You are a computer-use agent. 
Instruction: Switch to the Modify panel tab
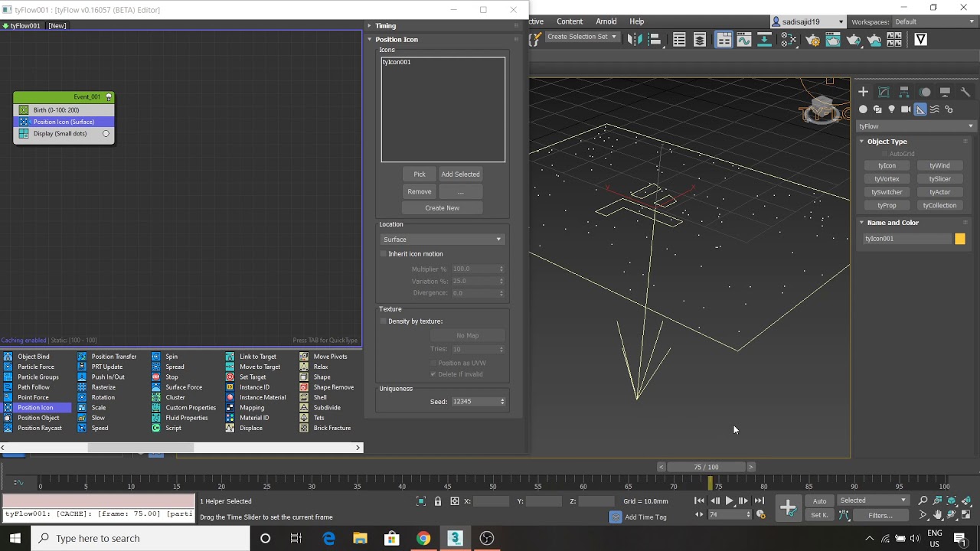click(884, 92)
